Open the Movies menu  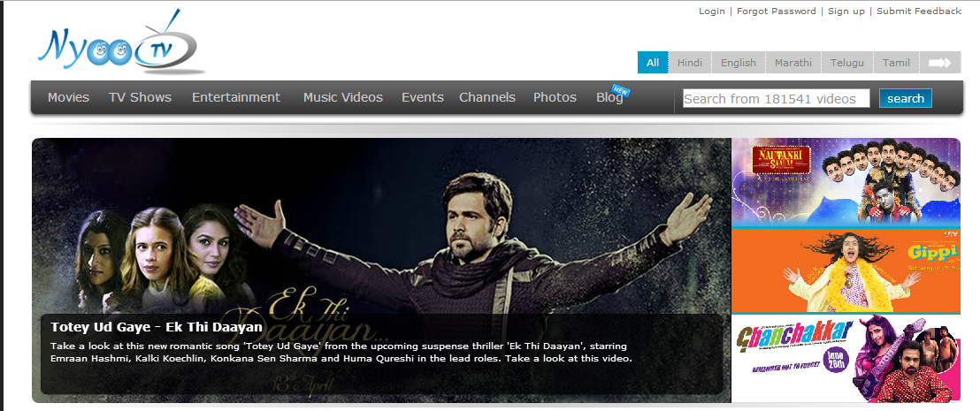69,97
